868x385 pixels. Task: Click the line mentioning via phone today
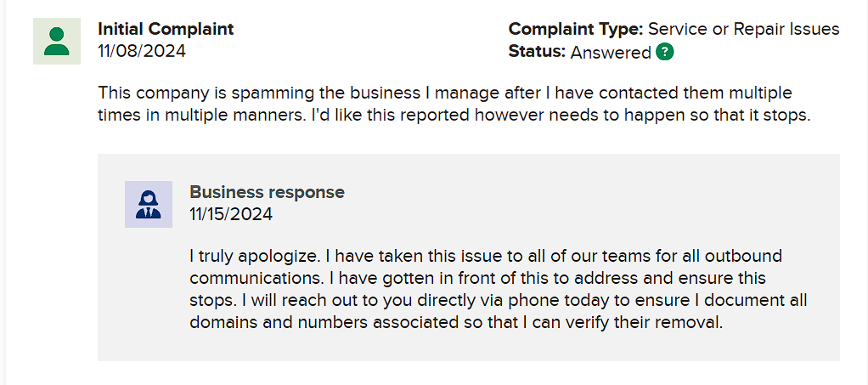point(499,300)
